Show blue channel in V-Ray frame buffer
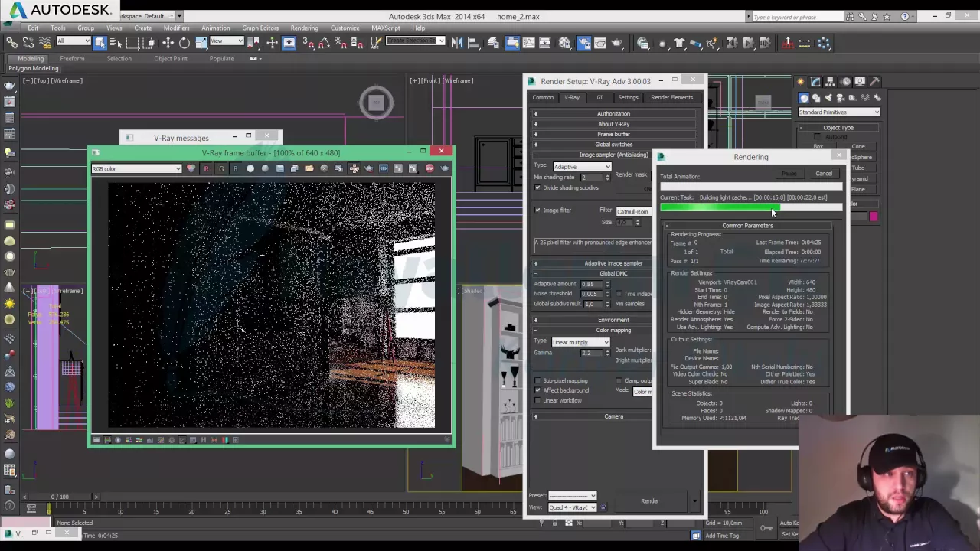Screen dimensions: 980x551 point(235,168)
